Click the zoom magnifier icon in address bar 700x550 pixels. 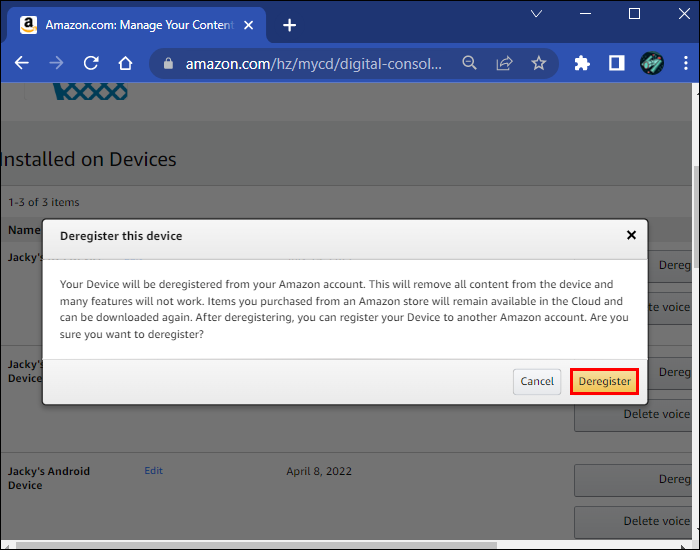tap(469, 63)
